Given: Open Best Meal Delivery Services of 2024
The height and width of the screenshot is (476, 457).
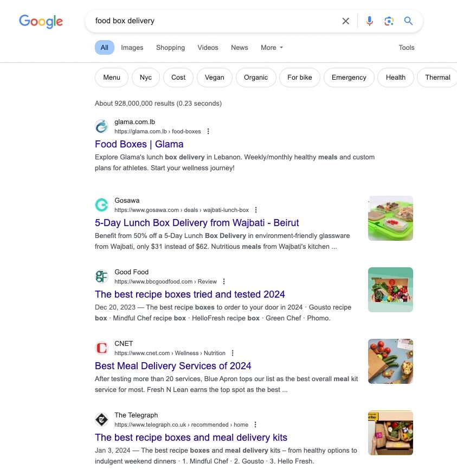Looking at the screenshot, I should [173, 366].
